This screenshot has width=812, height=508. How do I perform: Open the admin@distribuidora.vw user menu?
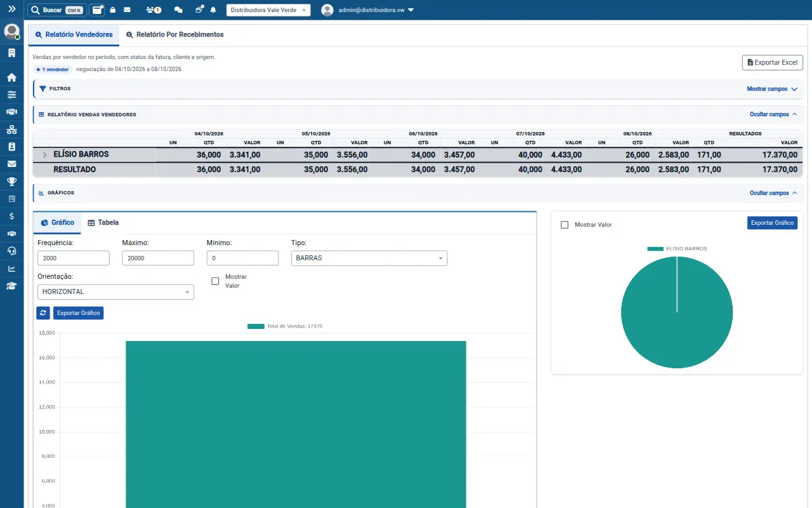click(368, 10)
